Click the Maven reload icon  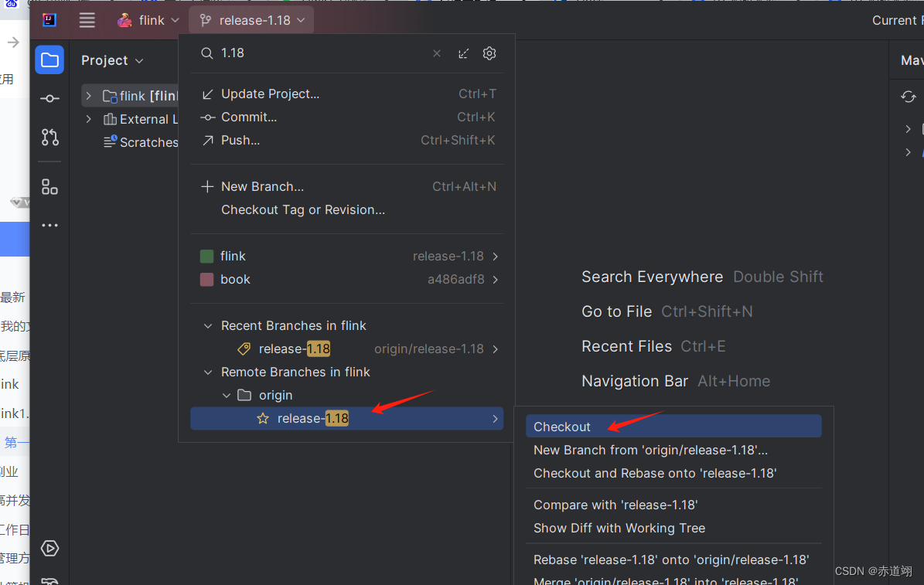pos(908,97)
